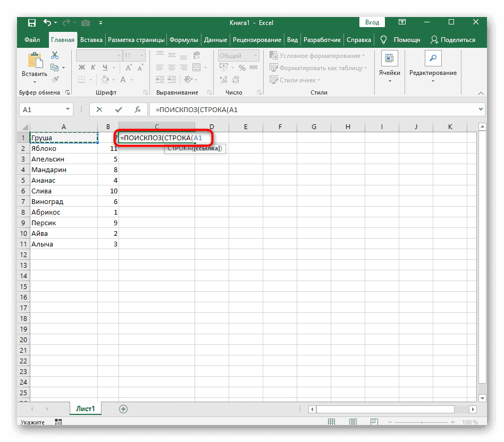Switch to the Вставка ribbon tab
Screen dimensions: 504x442
(91, 40)
